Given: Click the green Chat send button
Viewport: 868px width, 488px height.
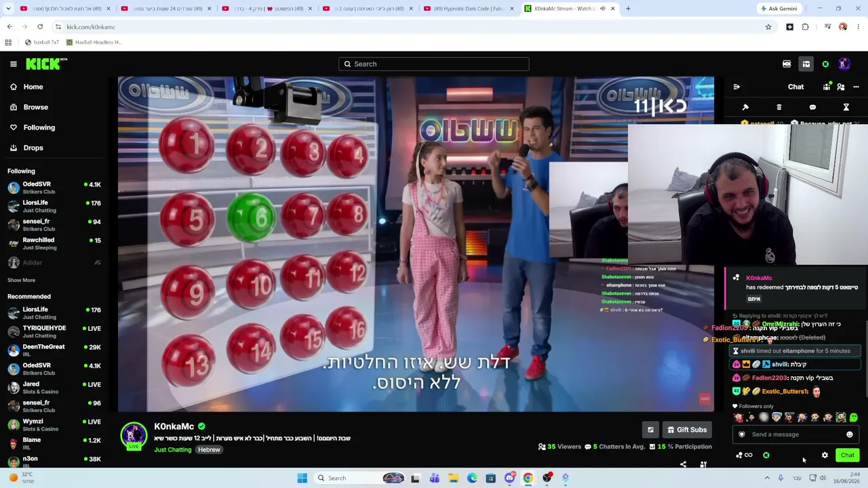Looking at the screenshot, I should [x=848, y=455].
